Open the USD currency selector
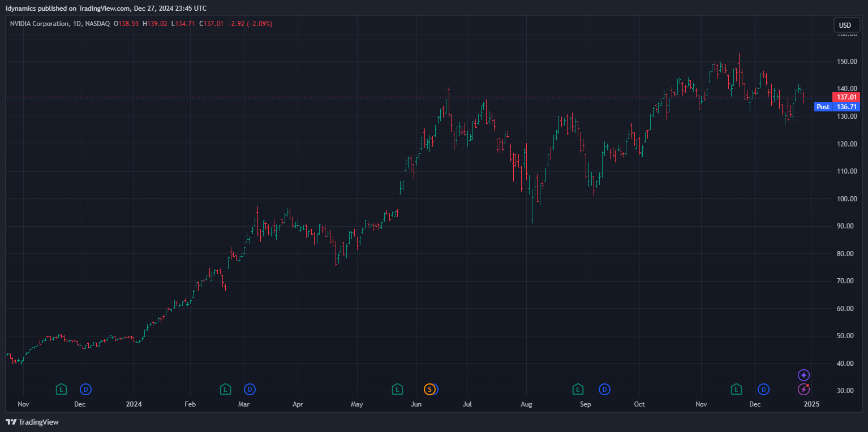 (845, 25)
